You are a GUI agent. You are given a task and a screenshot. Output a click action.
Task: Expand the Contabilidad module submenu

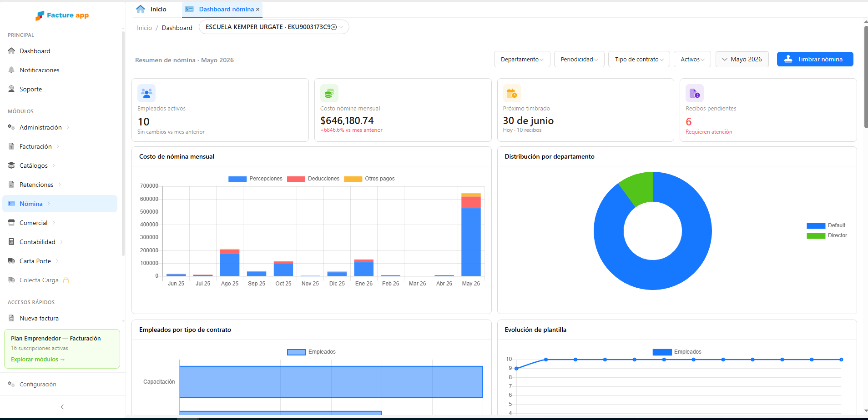click(x=61, y=242)
